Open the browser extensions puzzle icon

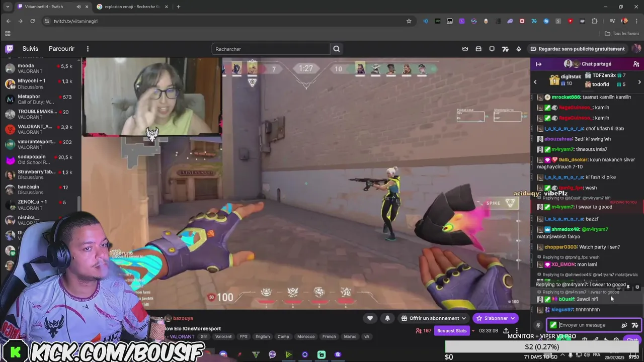pos(595,21)
